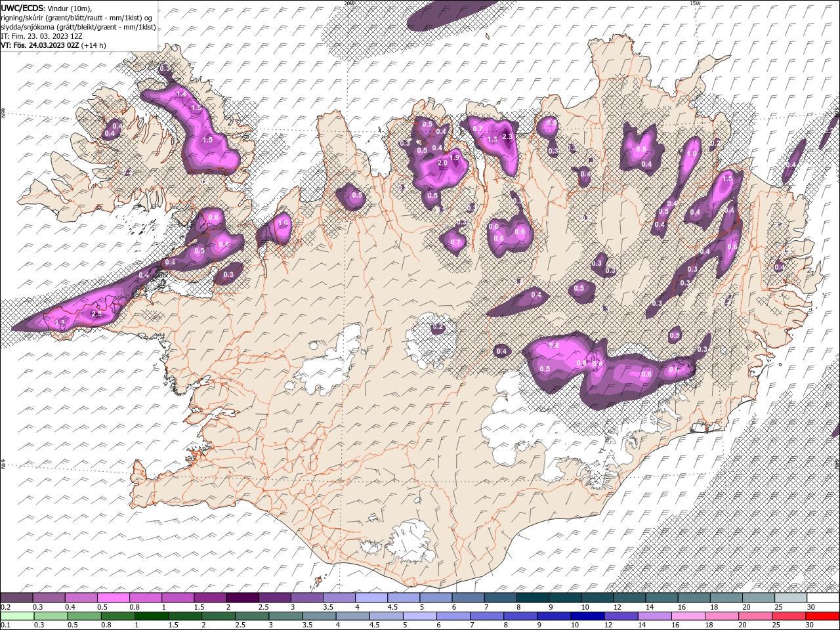The image size is (840, 630).
Task: Click the red swatch ending the rain legend
Action: (x=823, y=616)
